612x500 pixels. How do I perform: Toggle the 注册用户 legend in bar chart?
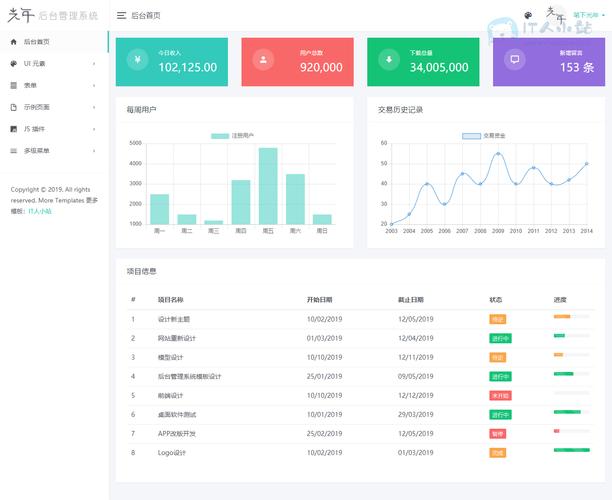(233, 136)
